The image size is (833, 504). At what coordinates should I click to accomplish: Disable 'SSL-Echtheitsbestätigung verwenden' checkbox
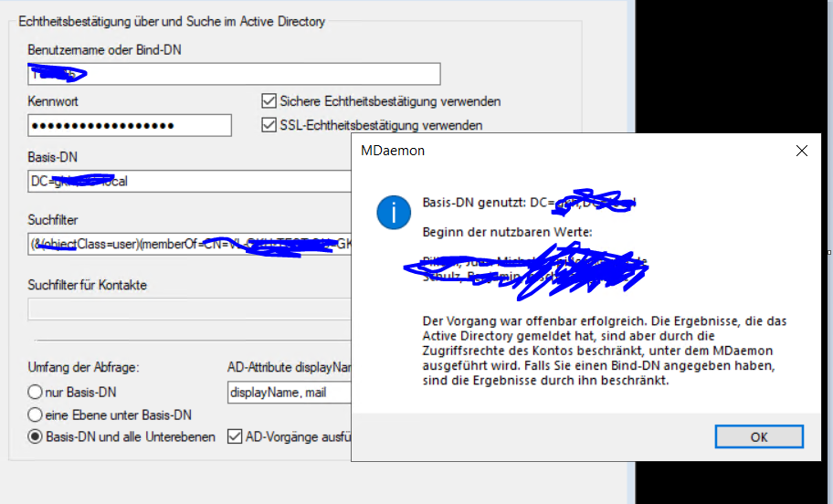(x=269, y=125)
